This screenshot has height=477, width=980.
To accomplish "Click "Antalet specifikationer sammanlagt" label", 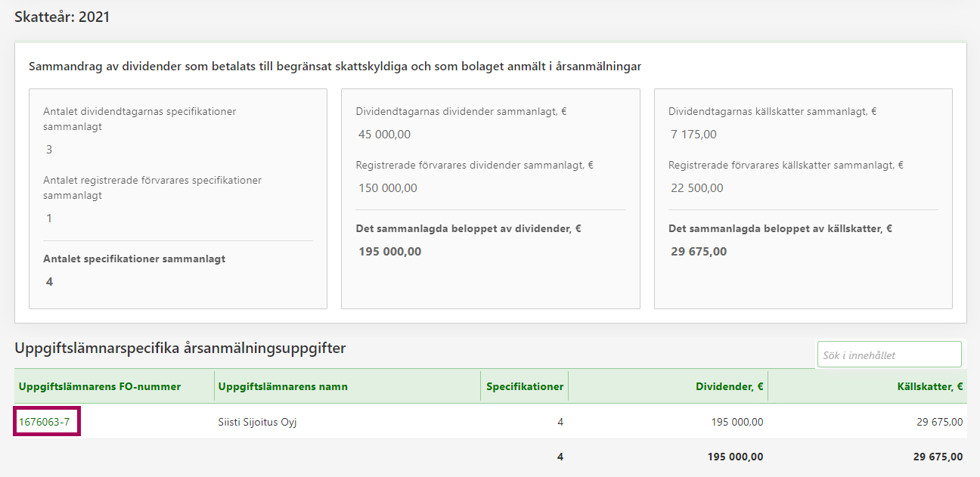I will click(x=134, y=259).
